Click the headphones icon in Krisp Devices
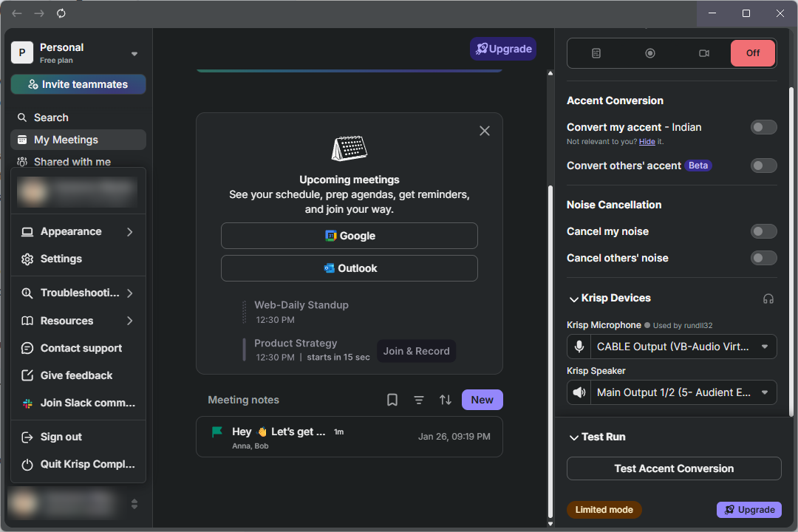Screen dimensions: 798x532 (768, 299)
